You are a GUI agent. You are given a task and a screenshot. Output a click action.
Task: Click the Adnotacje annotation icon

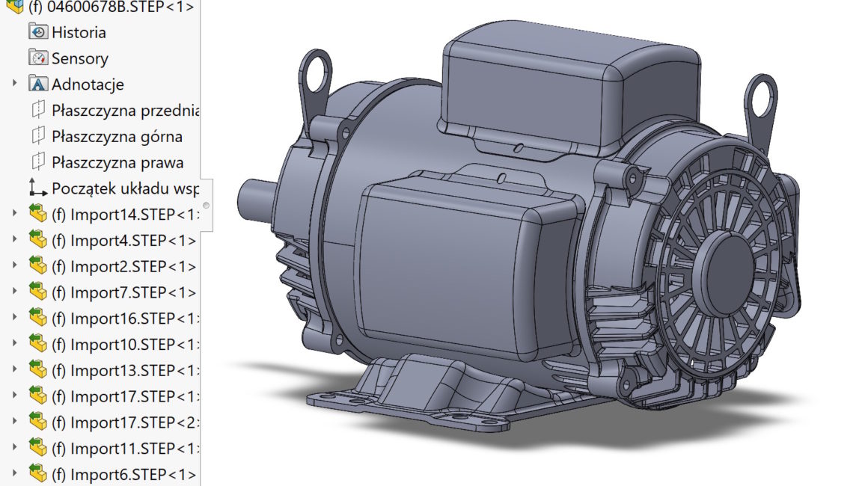click(x=37, y=84)
